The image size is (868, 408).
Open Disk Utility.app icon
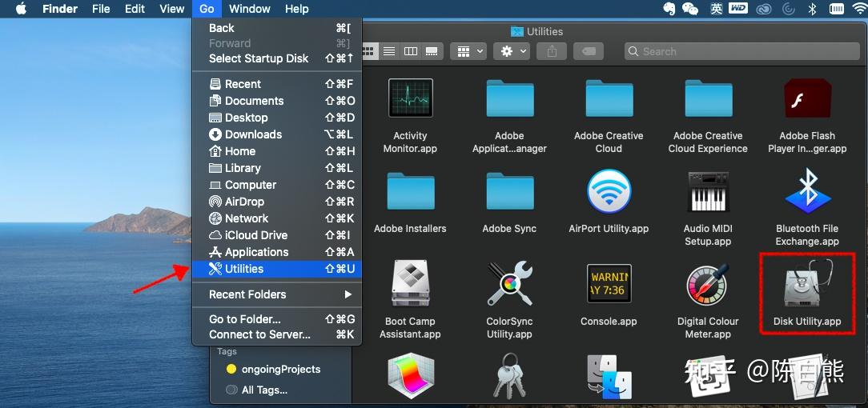click(x=807, y=285)
